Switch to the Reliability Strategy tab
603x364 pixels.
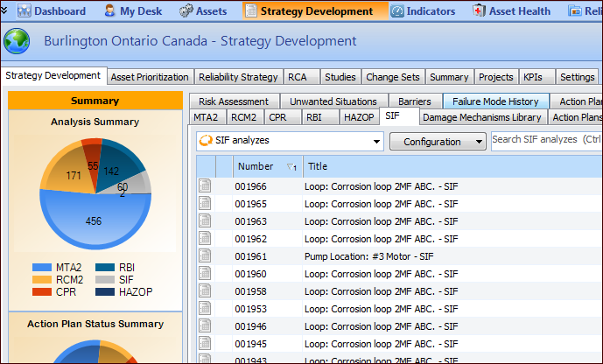[238, 77]
